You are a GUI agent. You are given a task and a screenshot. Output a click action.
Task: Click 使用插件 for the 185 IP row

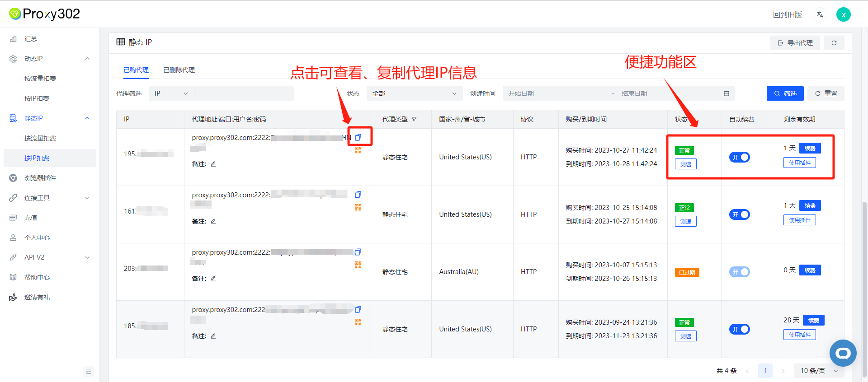click(x=800, y=335)
